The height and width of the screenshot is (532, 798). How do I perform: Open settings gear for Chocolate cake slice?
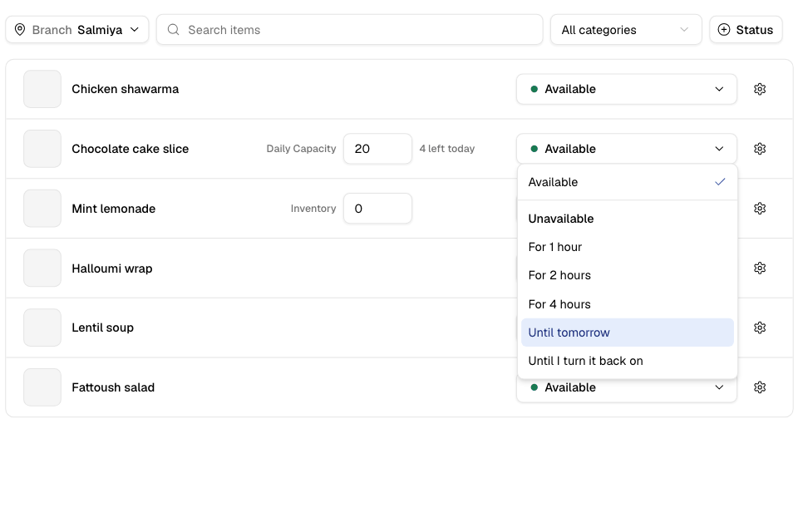click(759, 149)
